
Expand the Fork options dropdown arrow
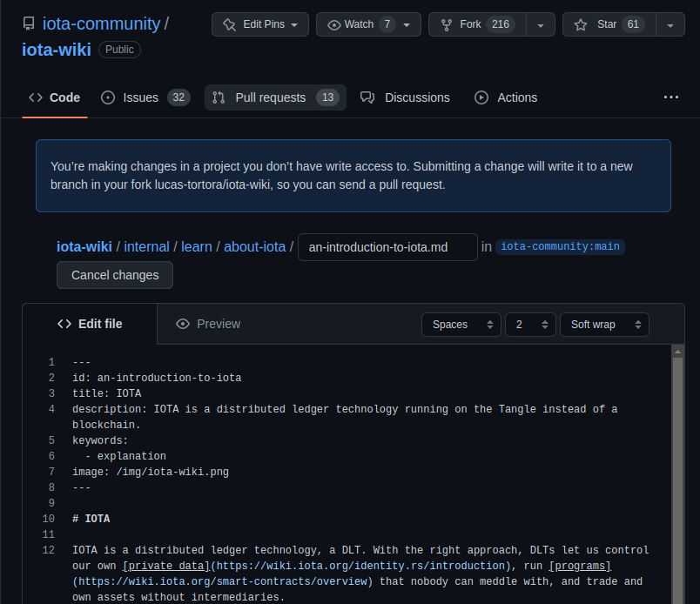(541, 25)
